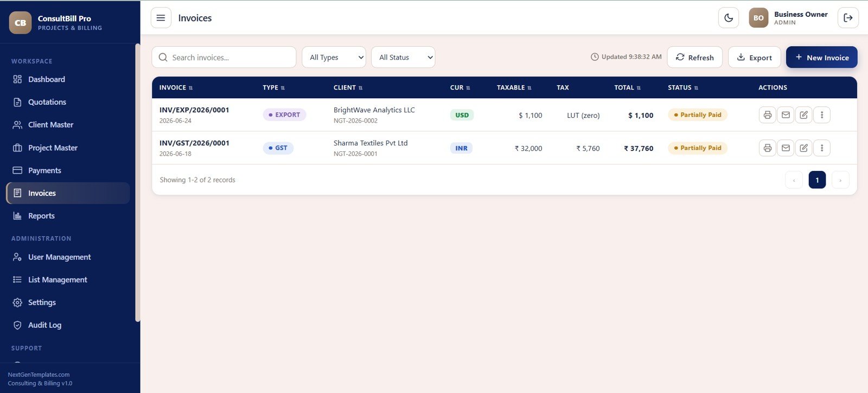
Task: Export the invoices list
Action: [754, 57]
